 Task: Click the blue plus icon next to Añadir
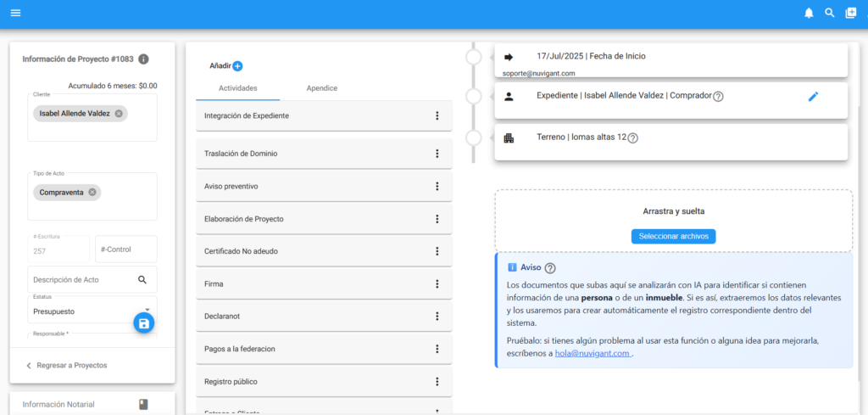click(237, 66)
